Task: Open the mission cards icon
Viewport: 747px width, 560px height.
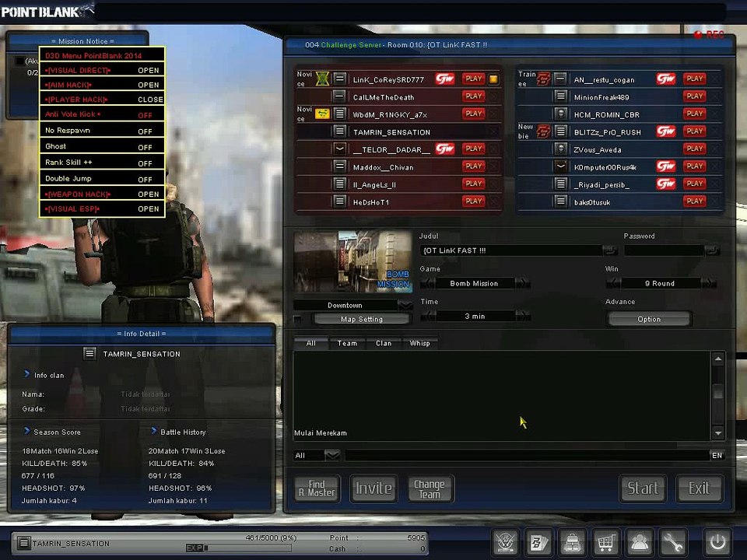Action: [538, 542]
